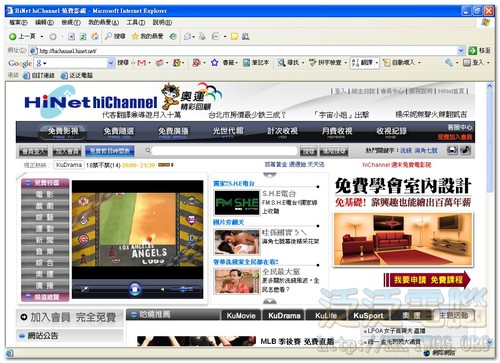Open the 檢視(V) menu

coord(71,23)
